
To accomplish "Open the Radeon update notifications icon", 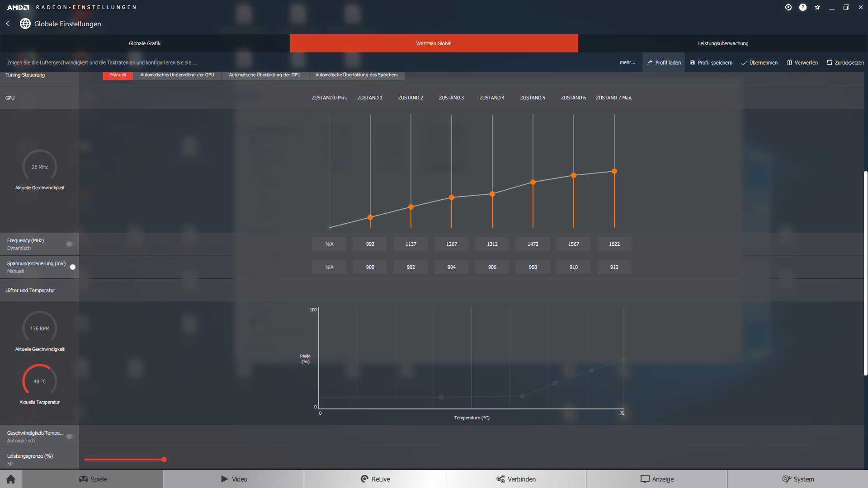I will [788, 7].
